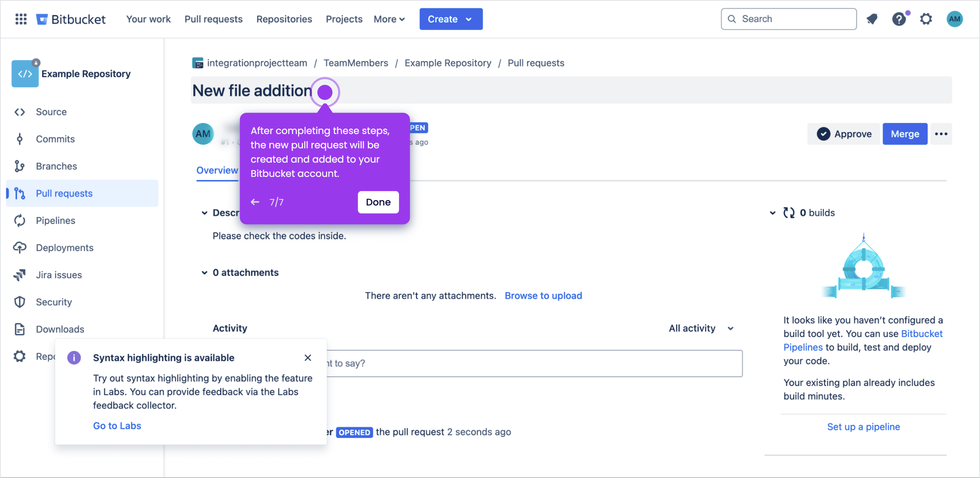
Task: Click Browse to upload link
Action: [x=543, y=295]
